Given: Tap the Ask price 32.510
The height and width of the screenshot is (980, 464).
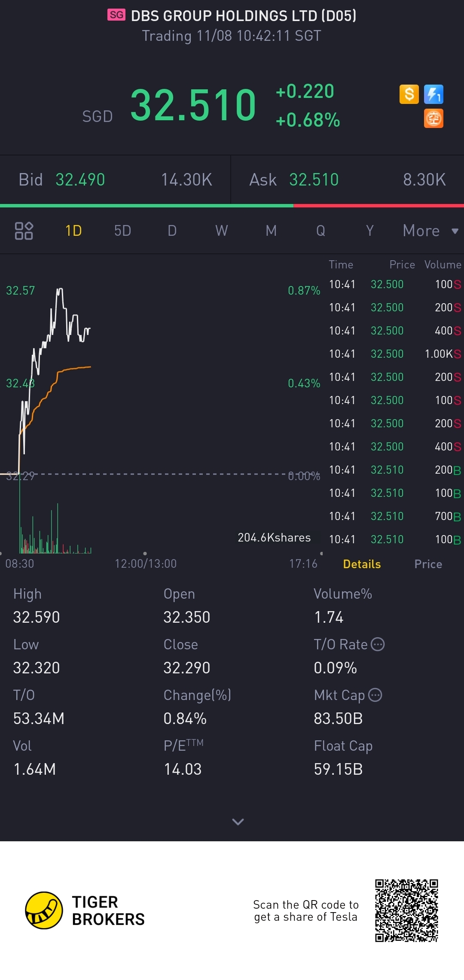Looking at the screenshot, I should point(314,180).
